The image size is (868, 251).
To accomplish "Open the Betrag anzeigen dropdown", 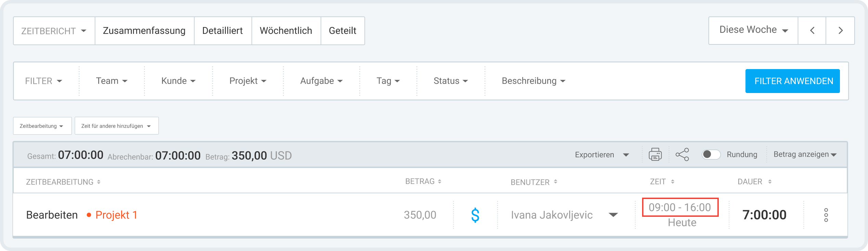I will click(x=805, y=155).
